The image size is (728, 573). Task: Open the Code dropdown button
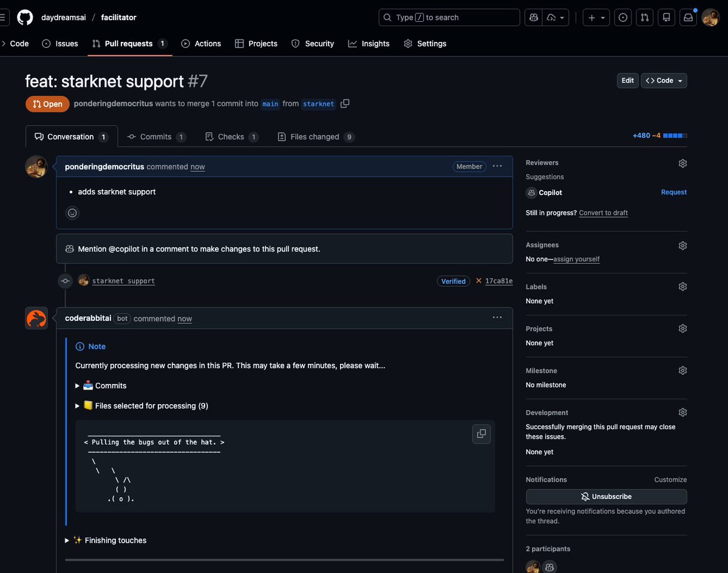[x=664, y=80]
